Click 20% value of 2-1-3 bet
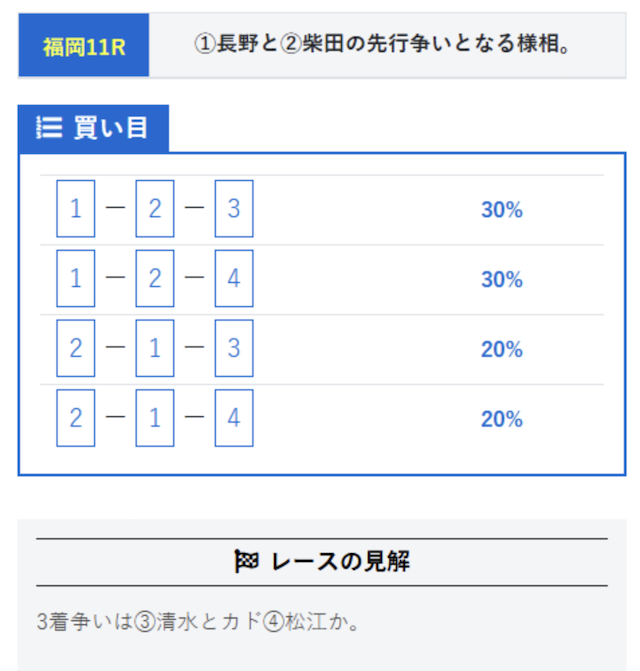This screenshot has width=640, height=671. coord(502,349)
